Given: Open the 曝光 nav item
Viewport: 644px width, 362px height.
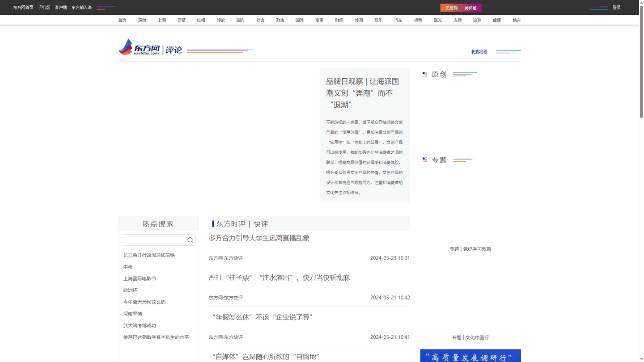Looking at the screenshot, I should (438, 20).
